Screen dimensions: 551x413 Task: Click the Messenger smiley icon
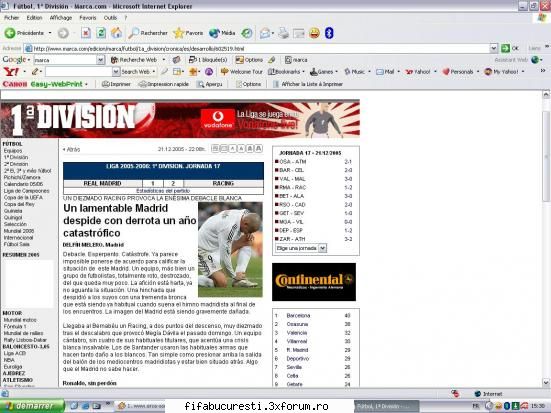click(315, 33)
